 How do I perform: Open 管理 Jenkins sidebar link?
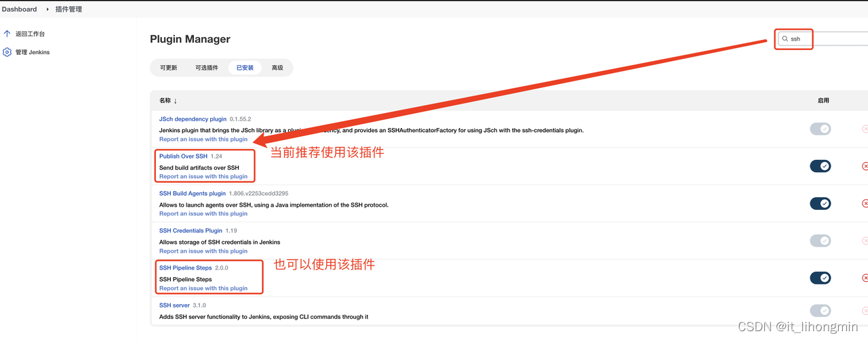33,52
